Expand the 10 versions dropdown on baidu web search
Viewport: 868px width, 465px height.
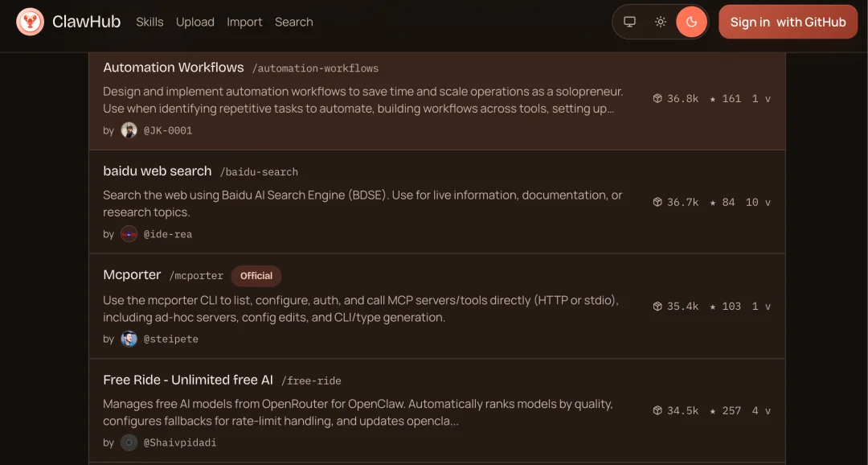(759, 202)
